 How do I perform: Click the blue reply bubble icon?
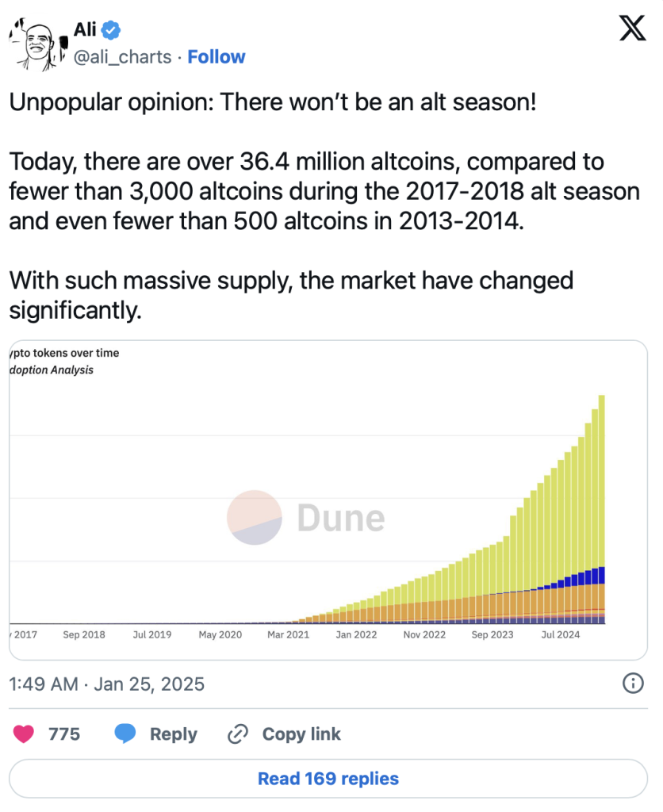125,734
